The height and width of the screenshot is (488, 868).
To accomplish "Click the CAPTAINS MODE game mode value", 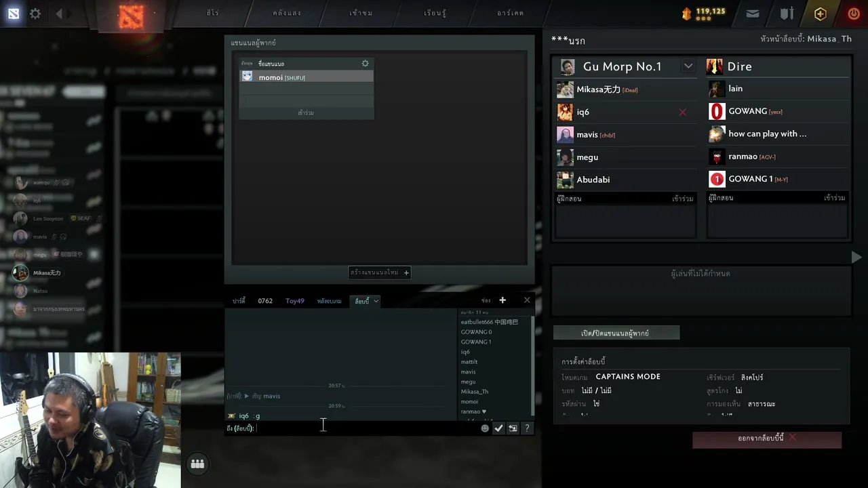I will (x=628, y=377).
